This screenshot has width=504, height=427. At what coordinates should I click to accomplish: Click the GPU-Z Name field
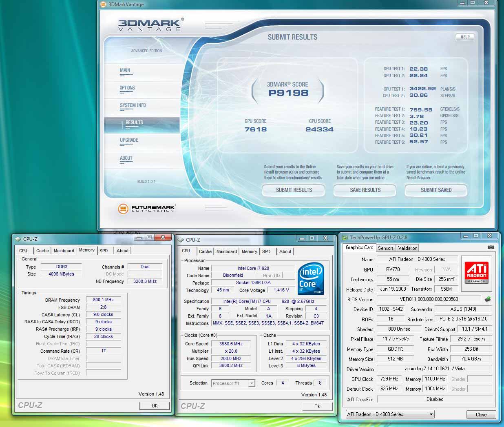coord(417,259)
